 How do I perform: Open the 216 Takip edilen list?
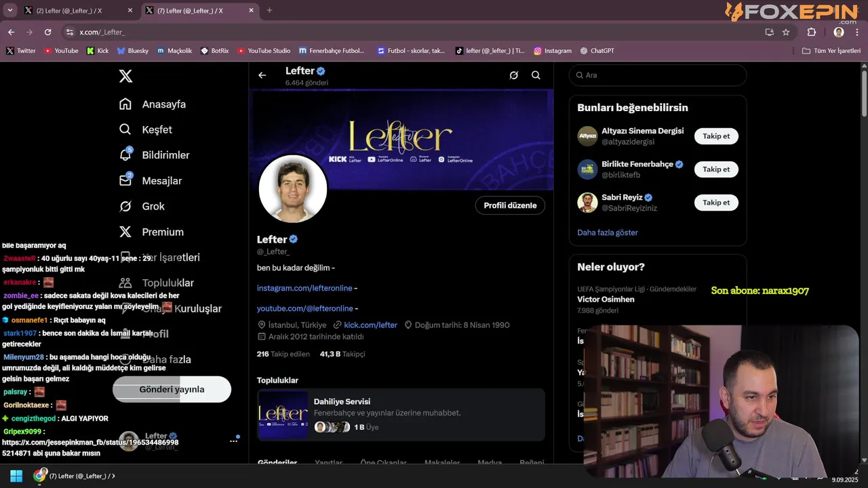click(283, 354)
